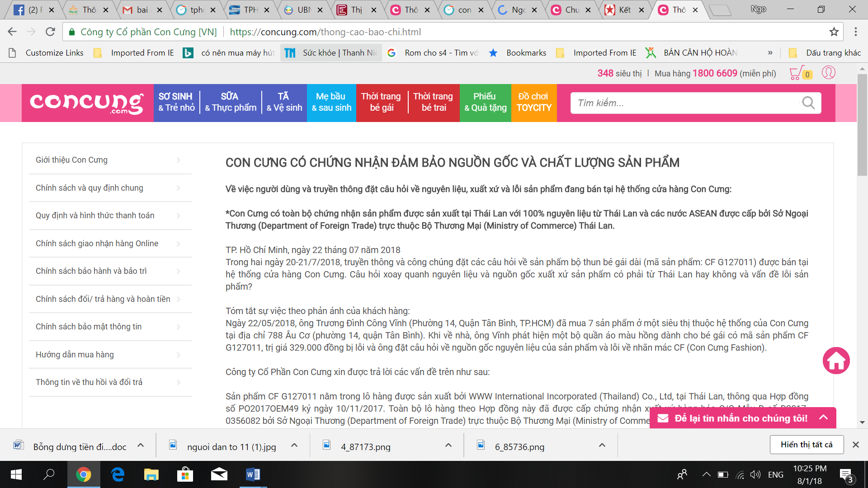868x488 pixels.
Task: Open Action Center notifications
Action: pyautogui.click(x=846, y=475)
